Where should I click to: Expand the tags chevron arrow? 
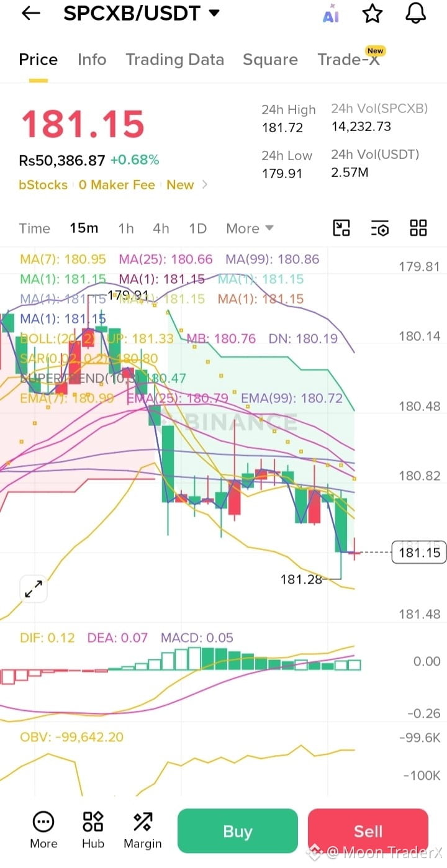pyautogui.click(x=205, y=185)
